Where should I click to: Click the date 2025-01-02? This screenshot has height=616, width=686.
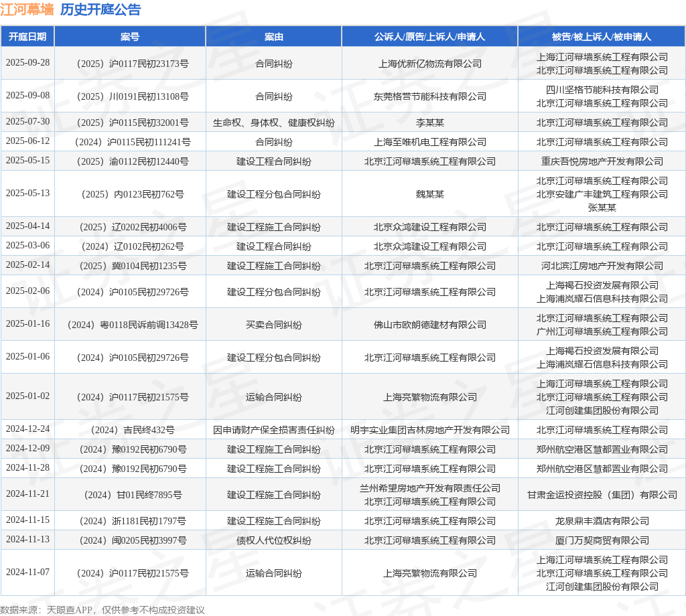tap(27, 396)
